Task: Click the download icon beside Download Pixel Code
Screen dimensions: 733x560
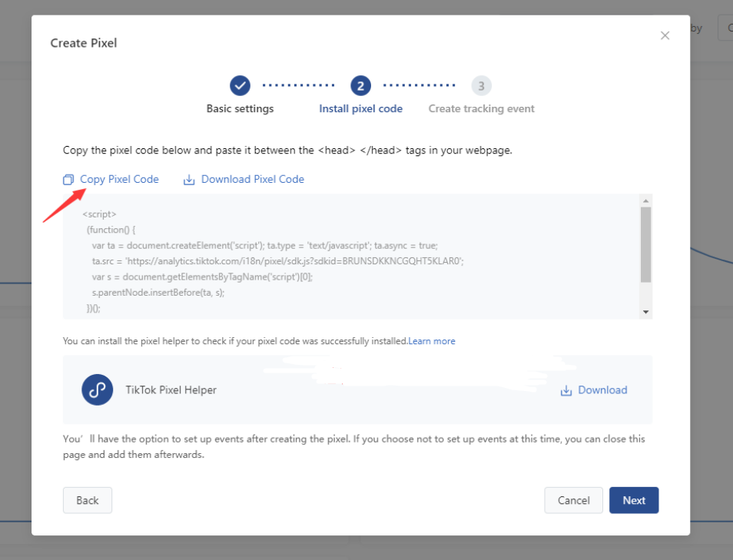Action: click(x=189, y=180)
